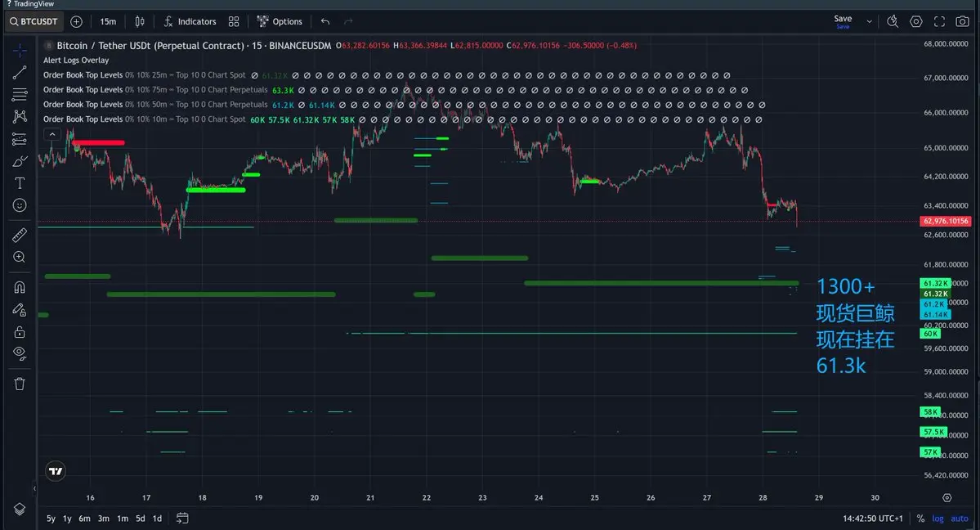
Task: Toggle magnet mode
Action: (20, 287)
